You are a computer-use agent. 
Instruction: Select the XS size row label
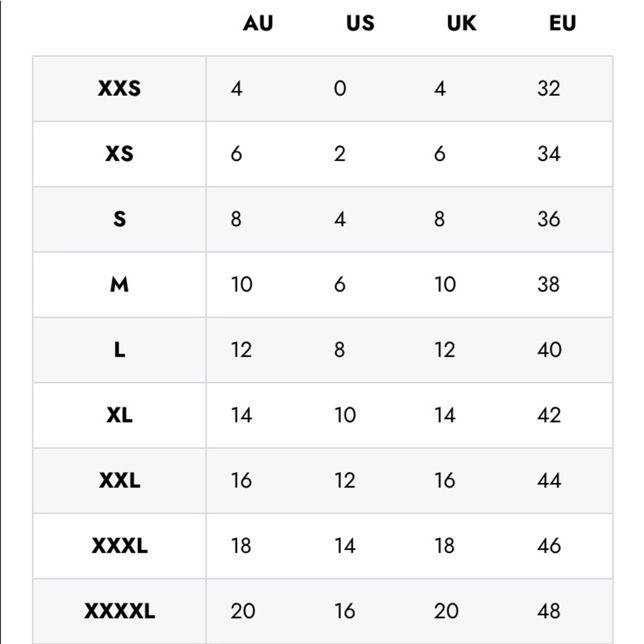119,154
